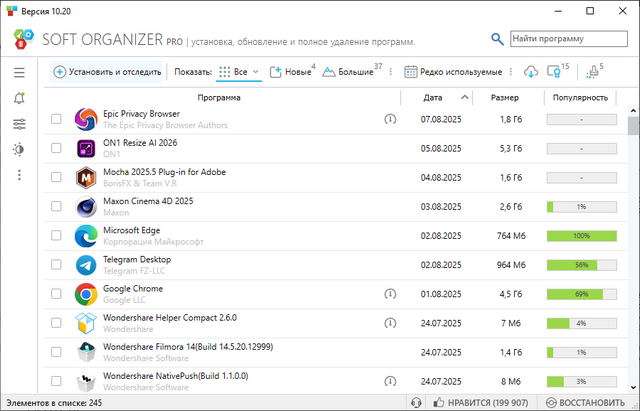This screenshot has height=411, width=640.
Task: Check the Microsoft Edge checkbox
Action: pos(56,235)
